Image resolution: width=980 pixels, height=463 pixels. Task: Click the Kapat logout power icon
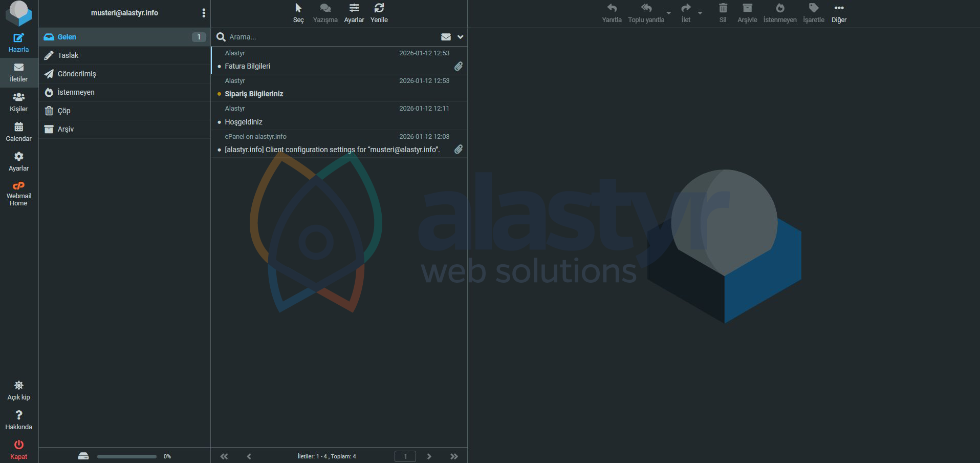click(x=18, y=445)
